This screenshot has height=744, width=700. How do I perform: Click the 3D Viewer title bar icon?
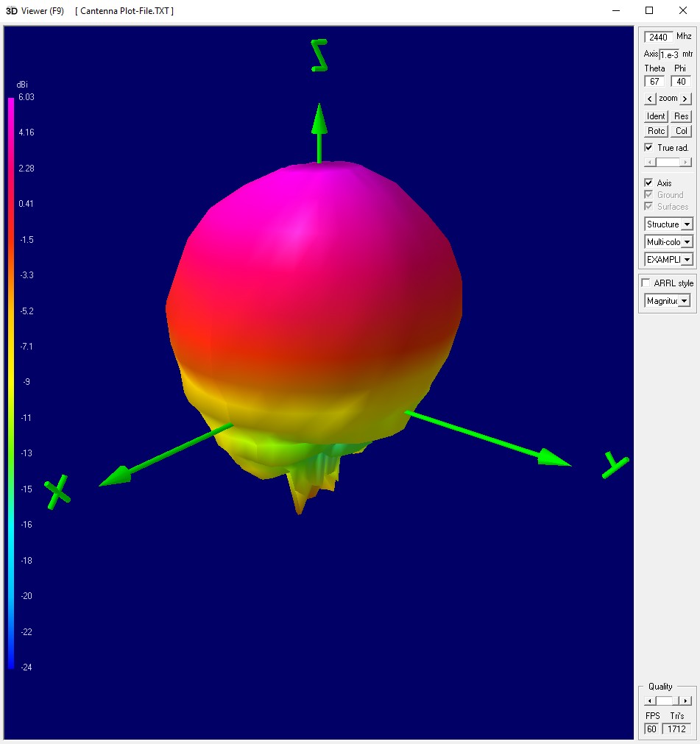click(11, 10)
